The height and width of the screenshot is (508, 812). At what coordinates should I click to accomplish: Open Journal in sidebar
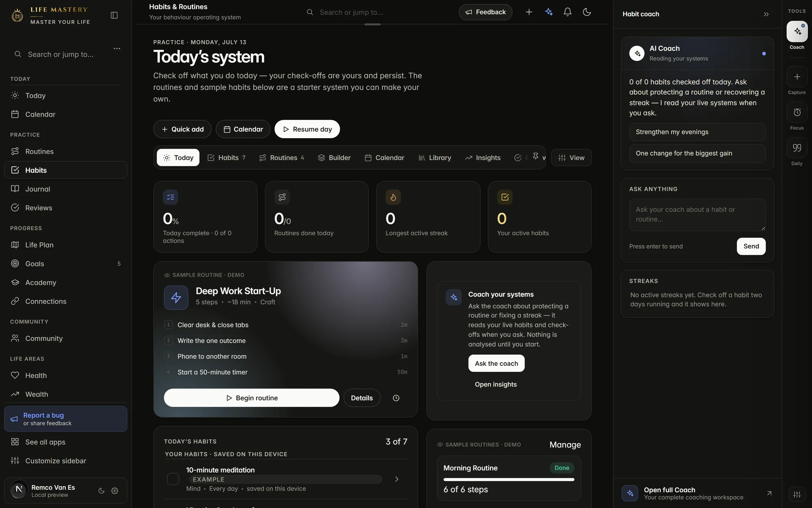click(x=66, y=189)
